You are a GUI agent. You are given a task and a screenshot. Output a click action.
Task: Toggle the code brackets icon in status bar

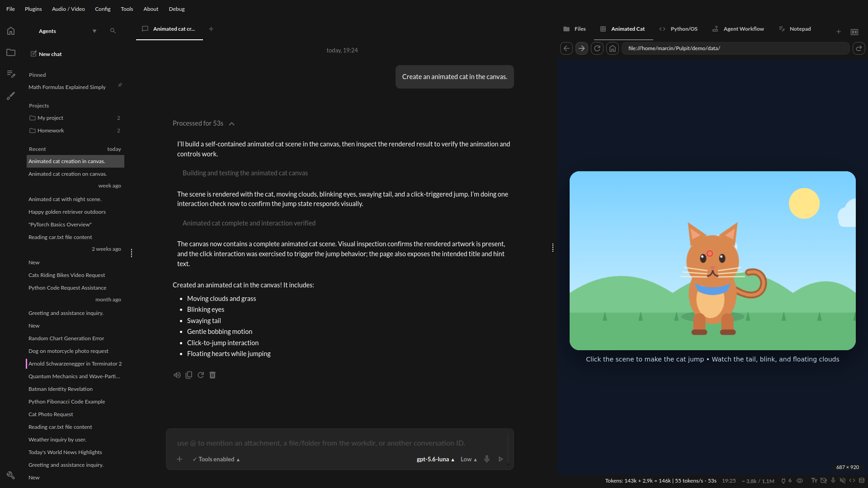pos(852,481)
